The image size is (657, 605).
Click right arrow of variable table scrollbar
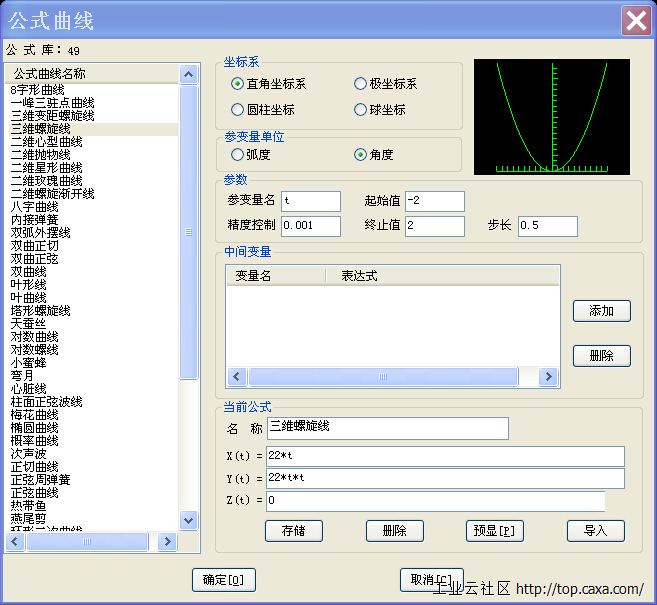click(x=547, y=377)
